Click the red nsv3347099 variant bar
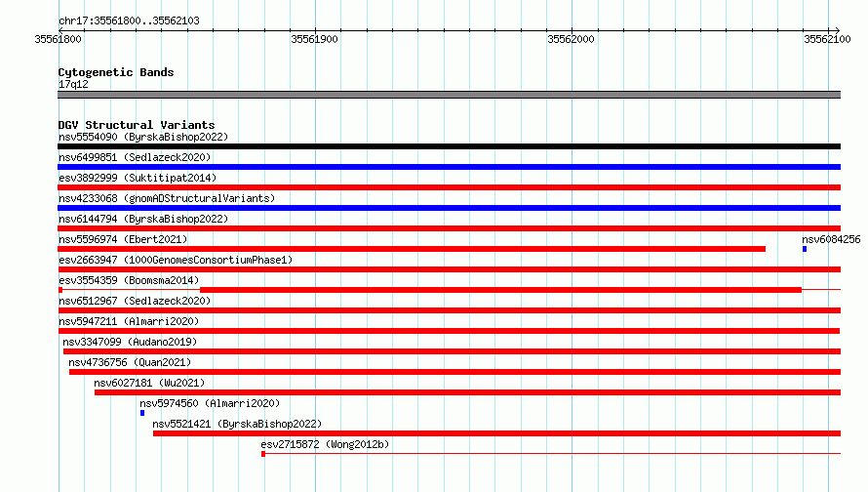 pyautogui.click(x=452, y=351)
